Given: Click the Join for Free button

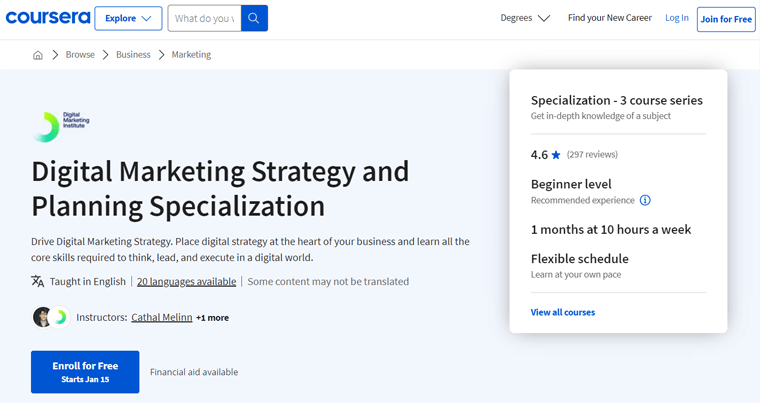Looking at the screenshot, I should click(x=726, y=19).
